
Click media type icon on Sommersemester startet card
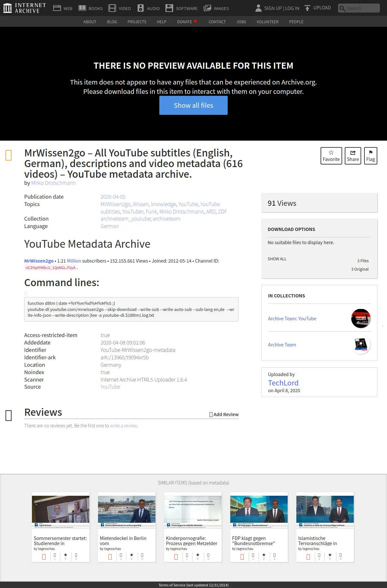[x=44, y=557]
